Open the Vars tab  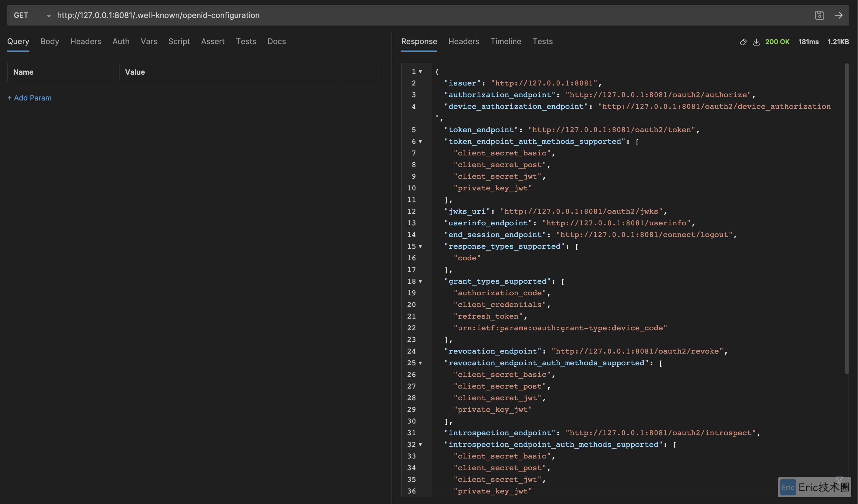coord(149,42)
